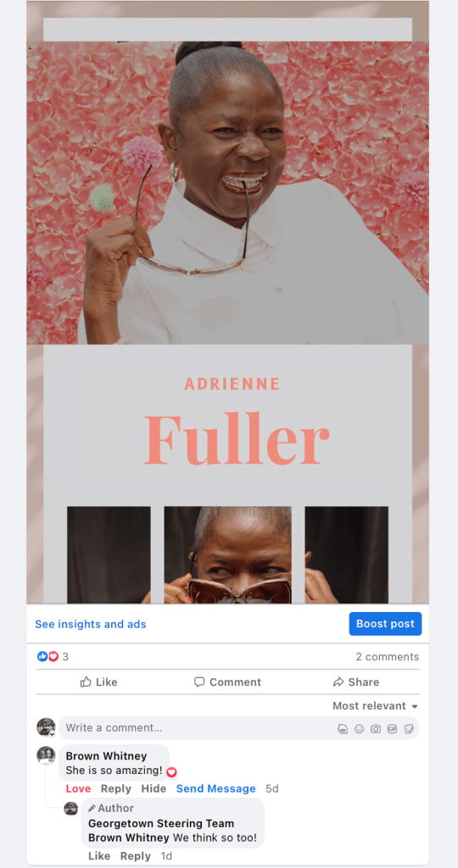
Task: Switch commenting identity via profile avatar arrow
Action: 52,733
